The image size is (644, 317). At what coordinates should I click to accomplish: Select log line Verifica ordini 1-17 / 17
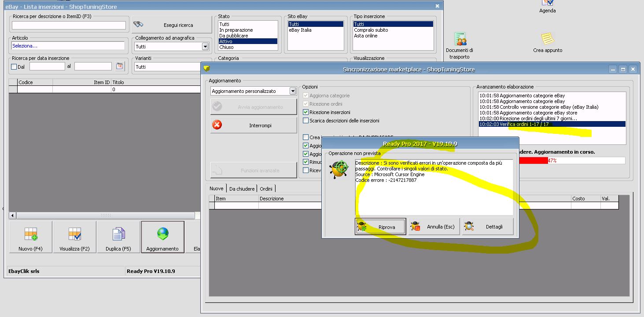(x=552, y=124)
